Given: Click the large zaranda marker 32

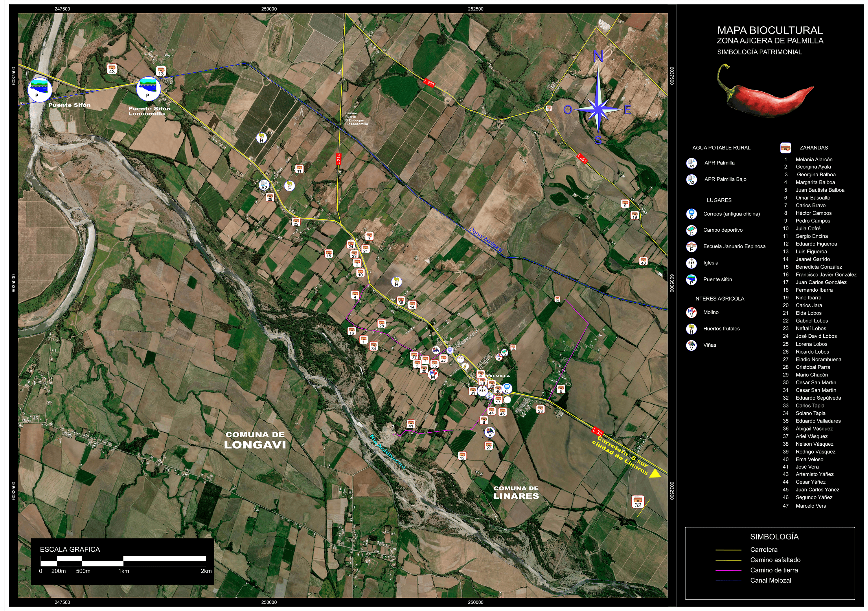Looking at the screenshot, I should click(x=638, y=502).
